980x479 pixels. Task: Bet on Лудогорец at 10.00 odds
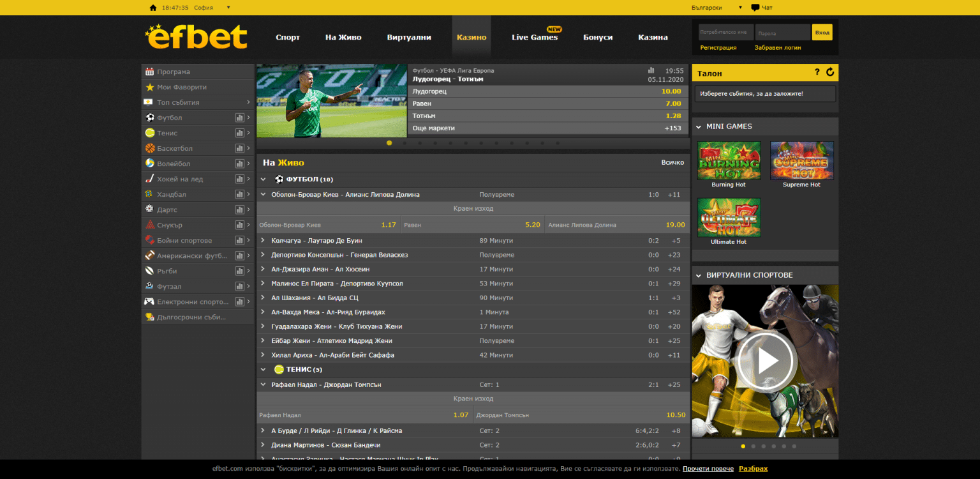[x=548, y=91]
